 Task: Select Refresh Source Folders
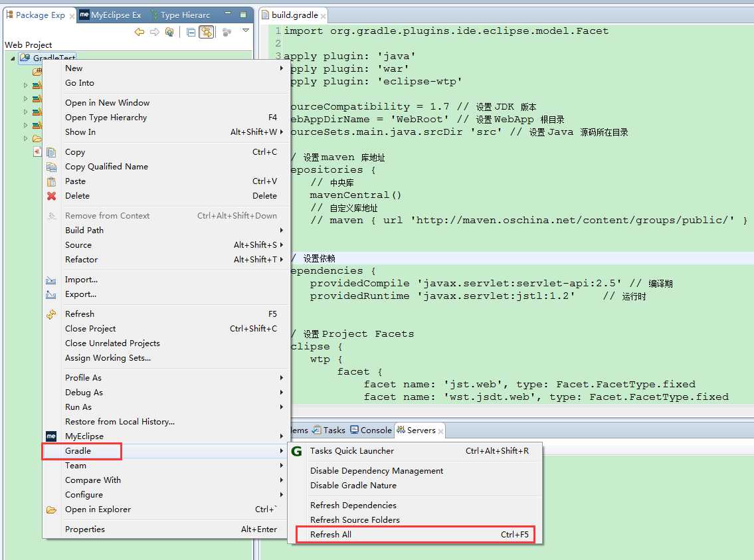[x=415, y=520]
